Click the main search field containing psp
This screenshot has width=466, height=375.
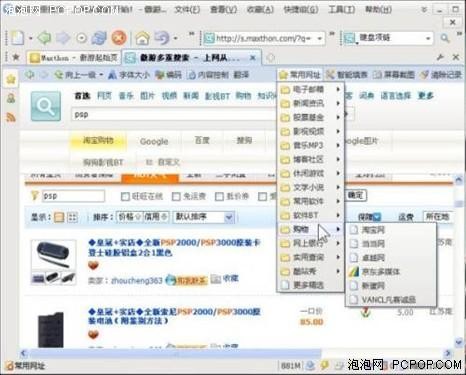click(174, 115)
